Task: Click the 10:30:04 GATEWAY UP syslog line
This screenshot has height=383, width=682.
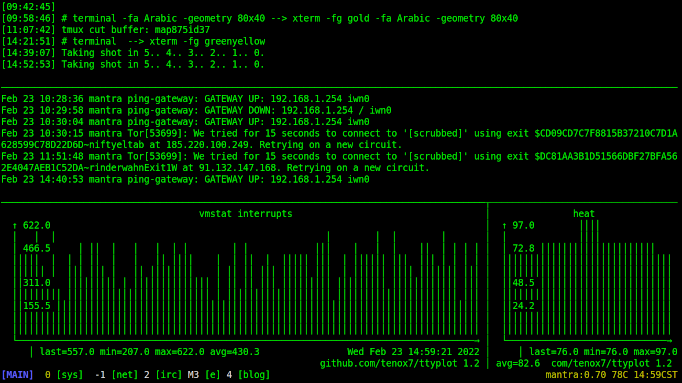Action: pos(185,122)
